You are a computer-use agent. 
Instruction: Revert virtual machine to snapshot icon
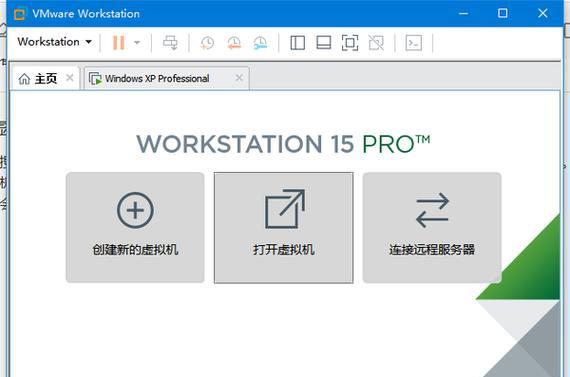pyautogui.click(x=234, y=43)
